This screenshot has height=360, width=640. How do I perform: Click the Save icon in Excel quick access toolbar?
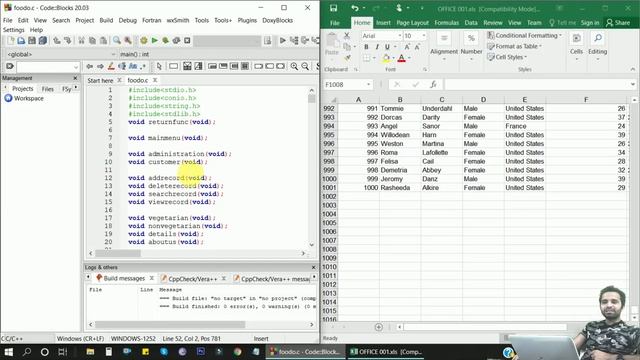click(333, 8)
